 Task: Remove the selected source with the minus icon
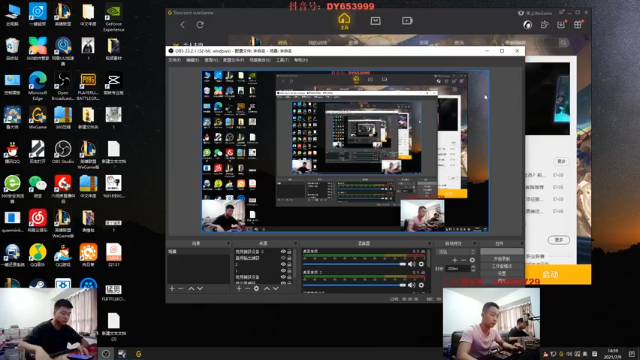point(247,289)
